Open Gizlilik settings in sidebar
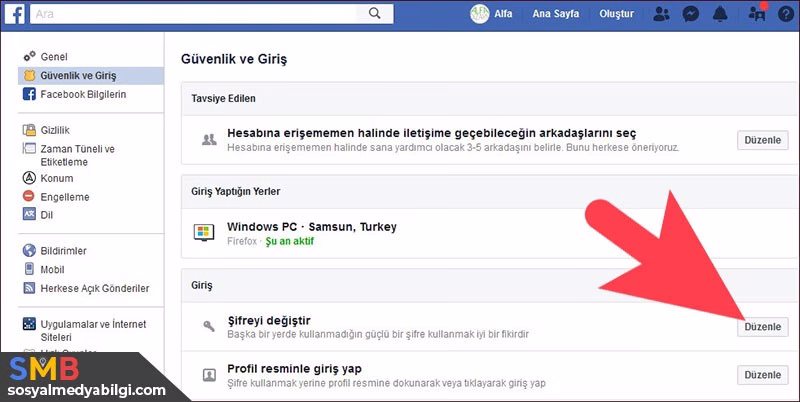This screenshot has height=402, width=800. pos(55,130)
